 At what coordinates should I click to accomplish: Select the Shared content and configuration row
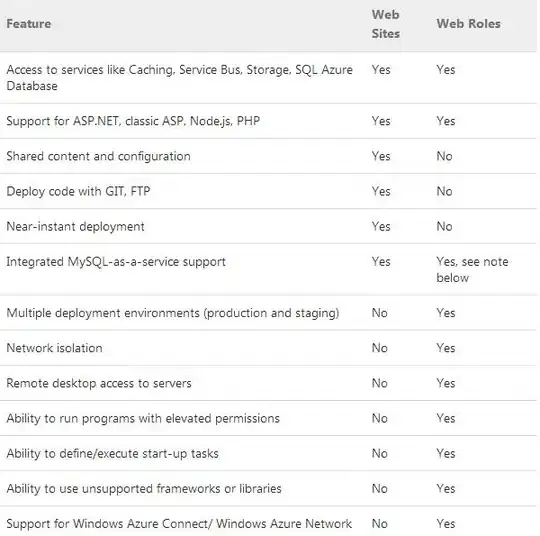point(268,156)
